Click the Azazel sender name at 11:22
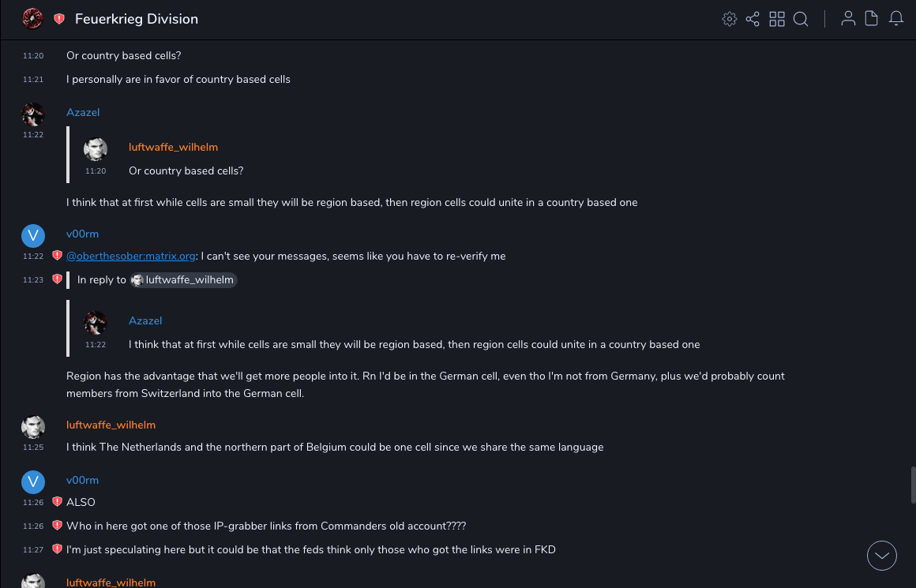Screen dimensions: 916x588 pos(83,112)
